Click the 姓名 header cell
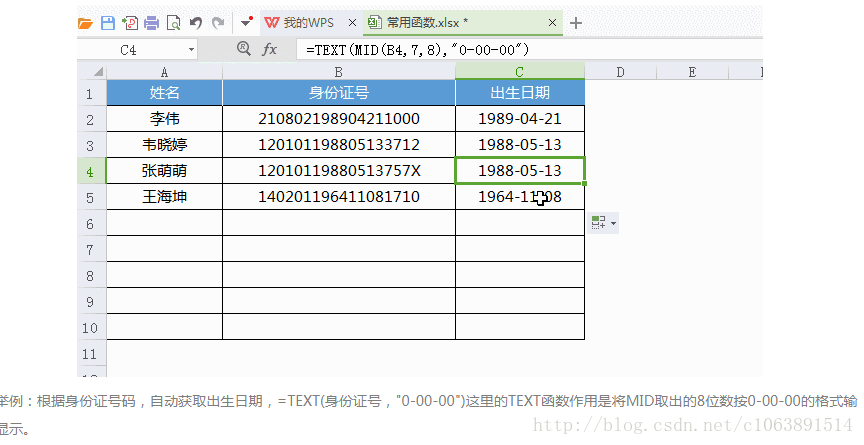This screenshot has width=864, height=445. 164,93
